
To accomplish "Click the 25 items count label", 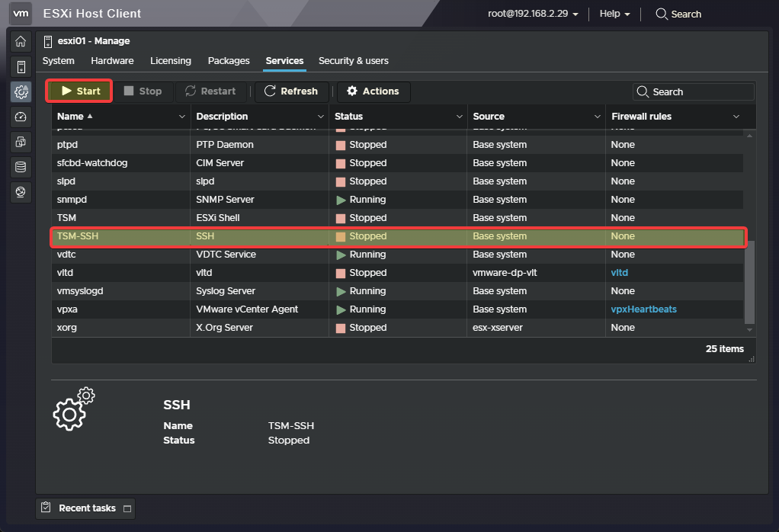I will point(724,349).
